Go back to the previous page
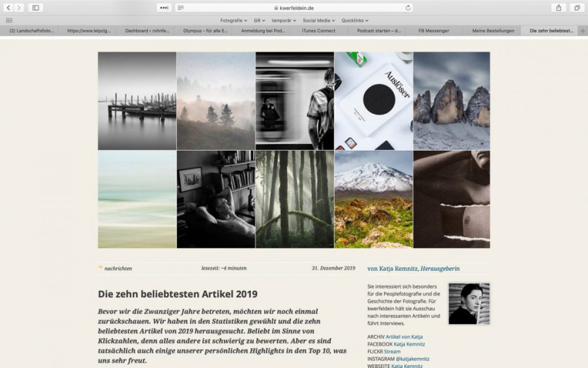This screenshot has width=588, height=368. 9,8
